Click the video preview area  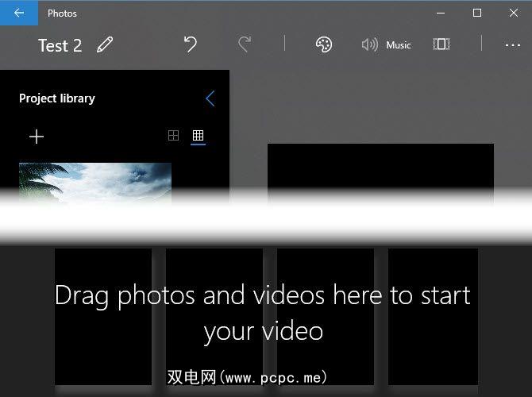pyautogui.click(x=380, y=173)
